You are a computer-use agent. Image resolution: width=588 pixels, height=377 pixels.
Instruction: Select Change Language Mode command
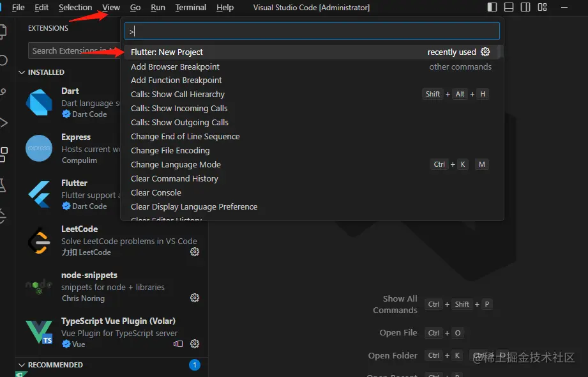(x=312, y=164)
